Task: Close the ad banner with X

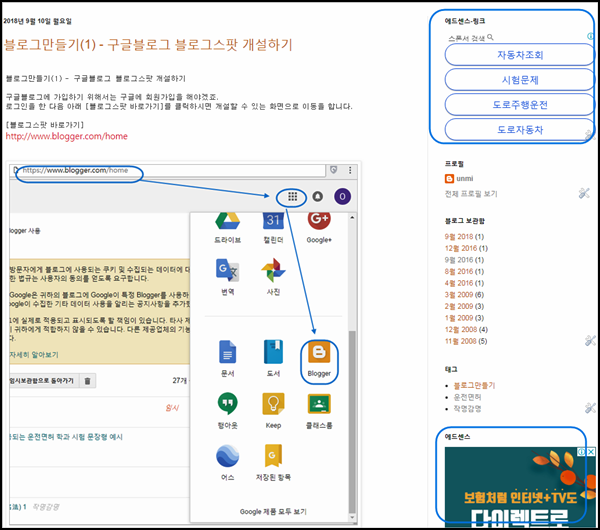Action: tap(591, 452)
